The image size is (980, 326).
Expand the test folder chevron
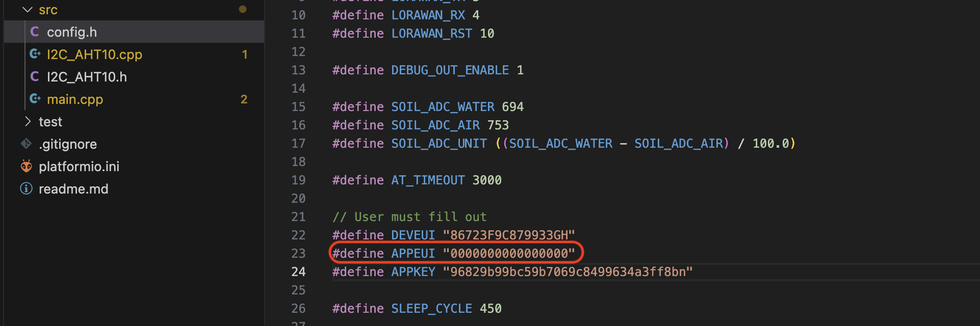tap(28, 122)
